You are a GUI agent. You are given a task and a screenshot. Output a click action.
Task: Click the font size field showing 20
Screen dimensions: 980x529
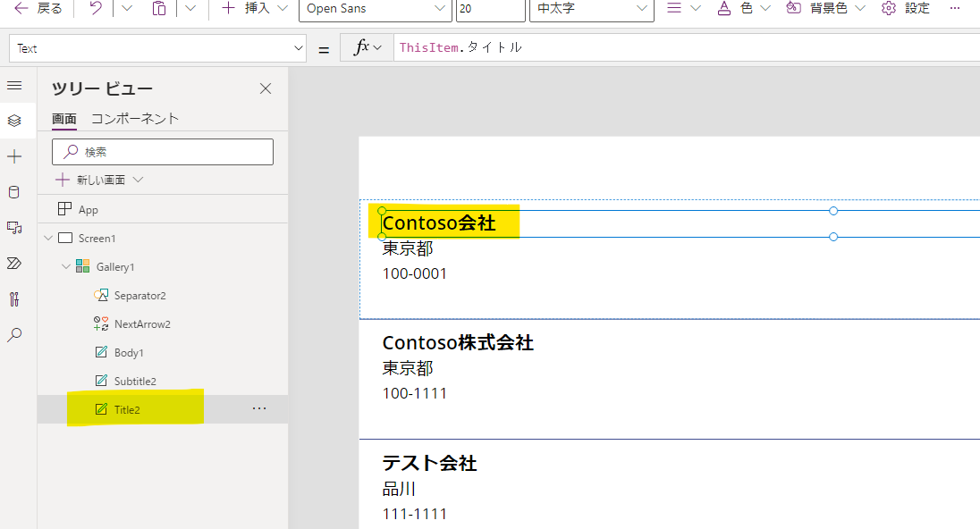pyautogui.click(x=491, y=9)
